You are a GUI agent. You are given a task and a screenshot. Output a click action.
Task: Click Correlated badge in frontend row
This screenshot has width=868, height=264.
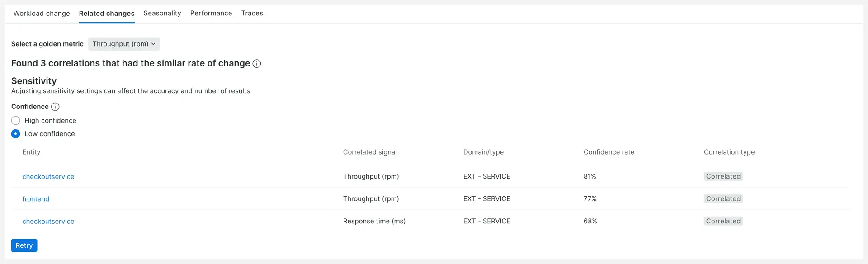point(723,199)
